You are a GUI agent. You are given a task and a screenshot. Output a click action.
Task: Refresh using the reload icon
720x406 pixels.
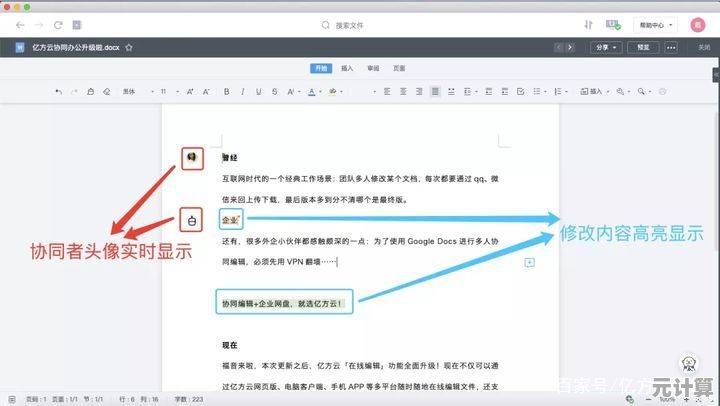[x=58, y=24]
